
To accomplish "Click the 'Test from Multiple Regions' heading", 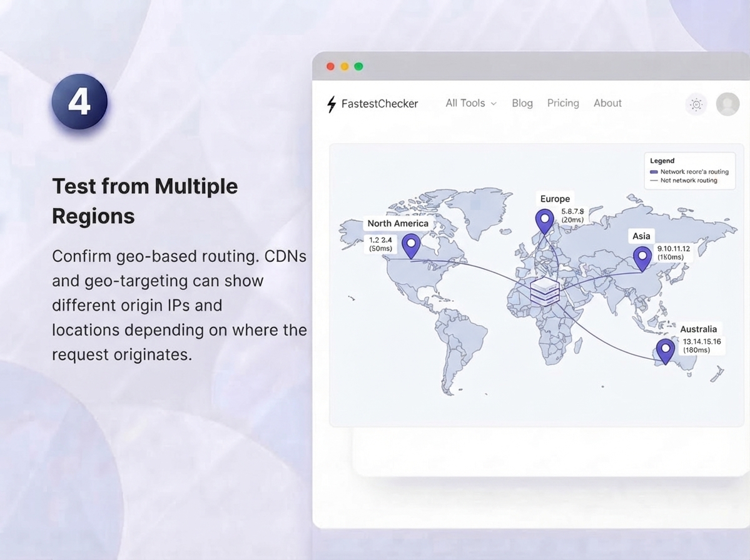I will (145, 201).
